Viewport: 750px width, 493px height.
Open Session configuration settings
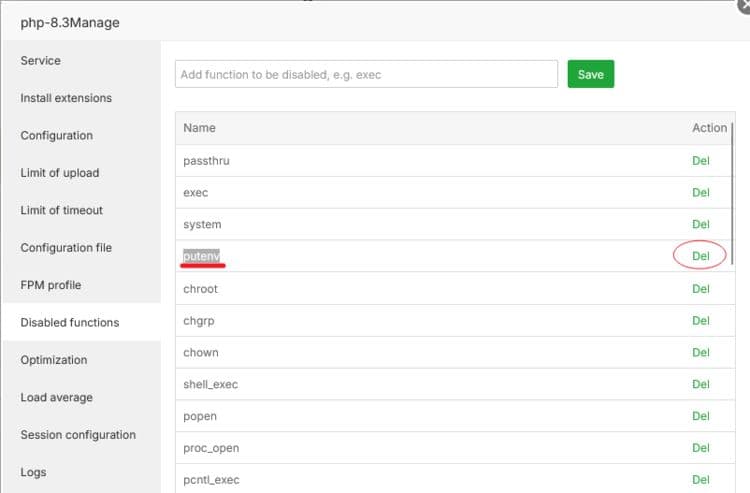[78, 435]
